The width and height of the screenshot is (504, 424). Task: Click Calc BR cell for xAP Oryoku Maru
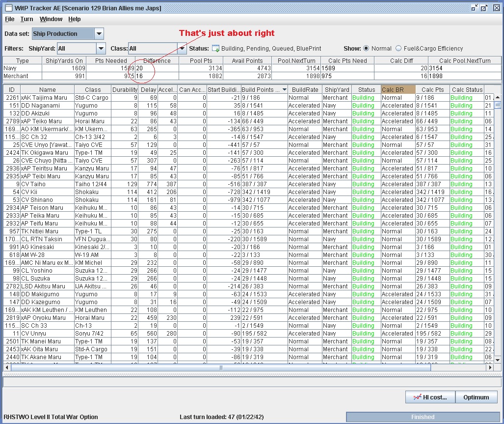pos(398,317)
